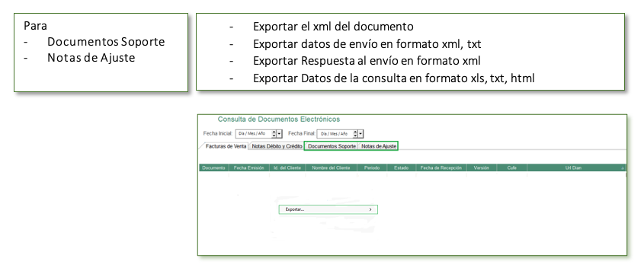The image size is (644, 274).
Task: Sort by the Estado column header
Action: [x=402, y=167]
